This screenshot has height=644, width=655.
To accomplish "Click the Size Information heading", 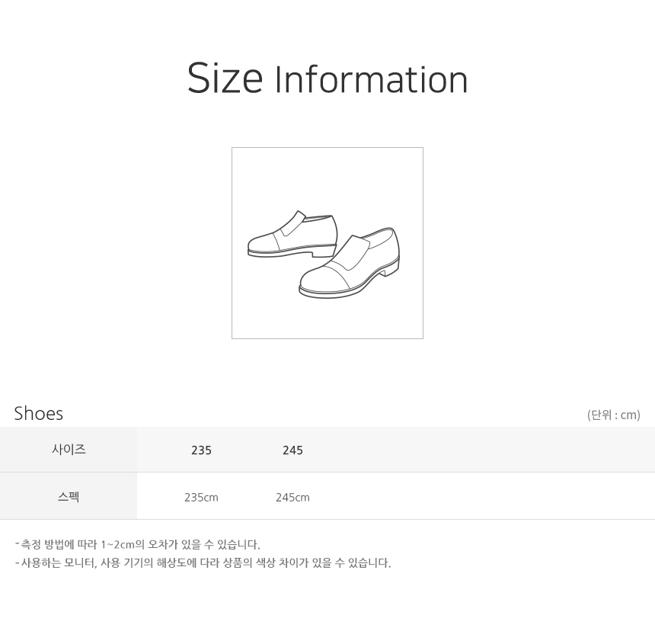I will click(327, 78).
